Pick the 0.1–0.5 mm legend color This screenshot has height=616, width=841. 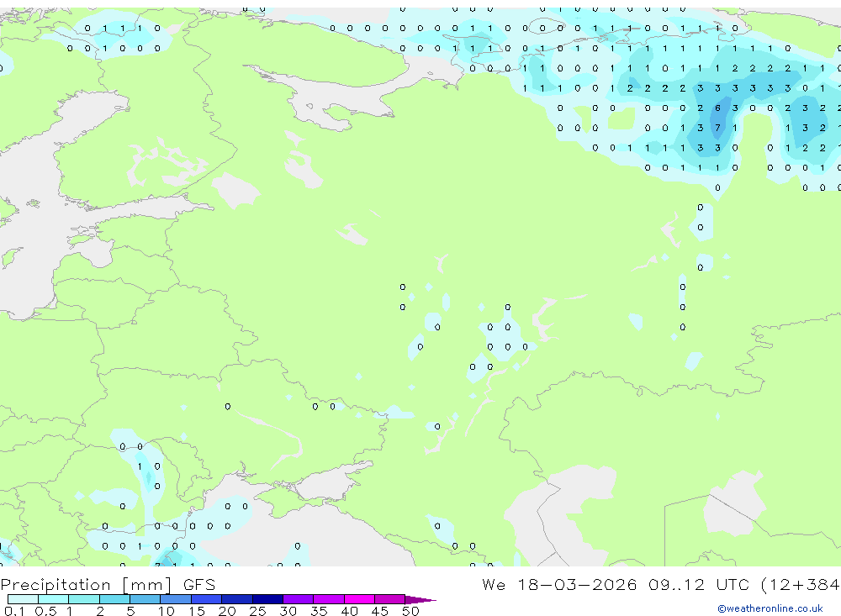pos(23,599)
